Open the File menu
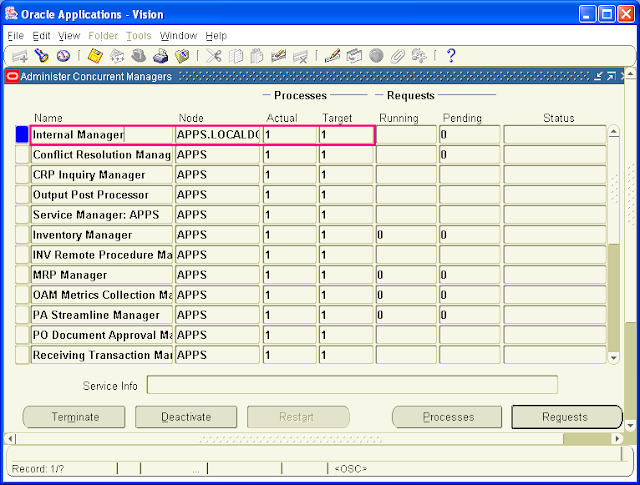This screenshot has height=485, width=640. pos(16,36)
